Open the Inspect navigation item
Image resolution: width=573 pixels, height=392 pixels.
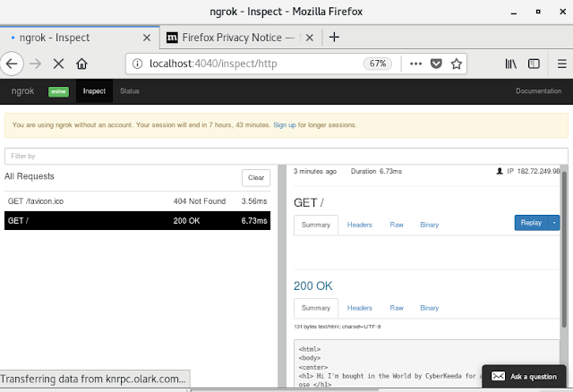click(94, 91)
